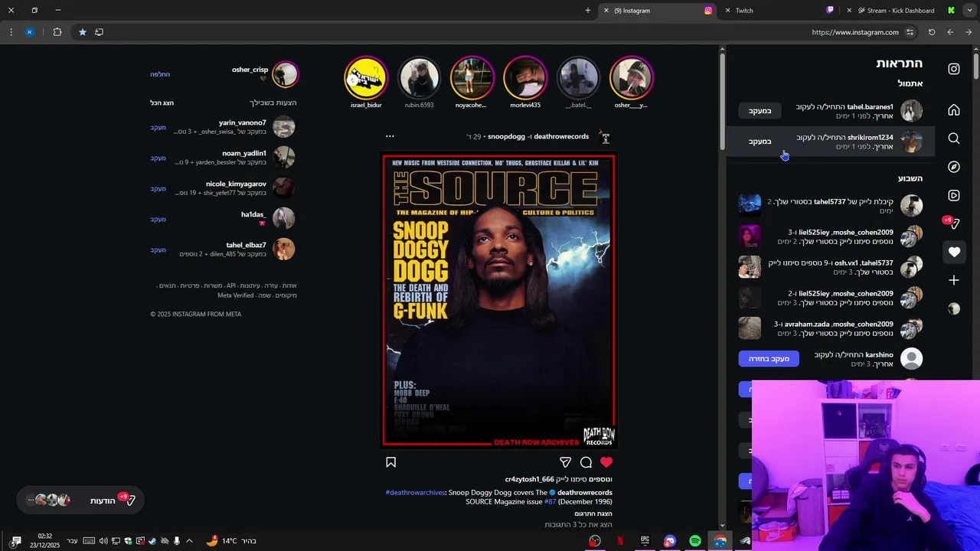Click the address bar showing www.instagram.com

[x=854, y=32]
